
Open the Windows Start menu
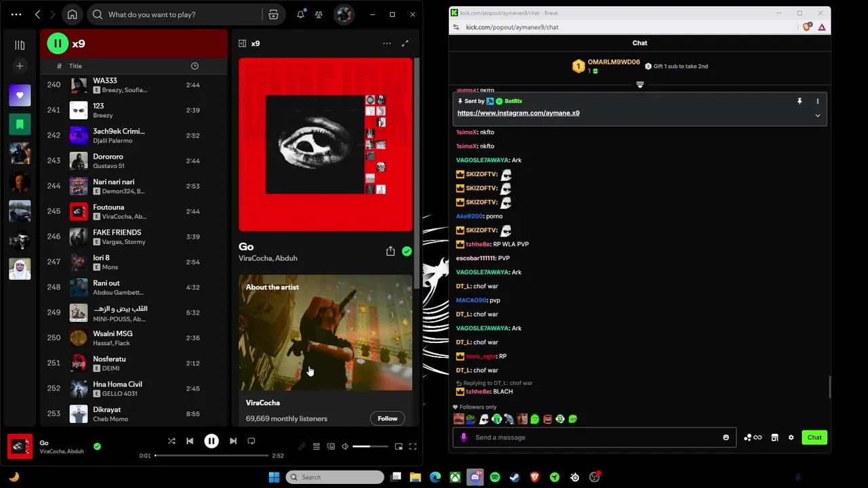274,477
